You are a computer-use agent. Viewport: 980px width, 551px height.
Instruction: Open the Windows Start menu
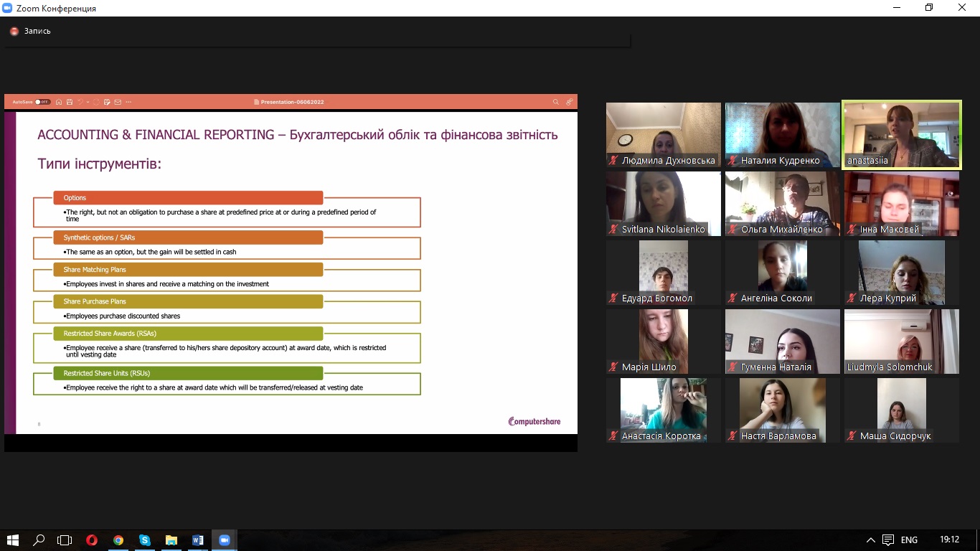[x=12, y=540]
